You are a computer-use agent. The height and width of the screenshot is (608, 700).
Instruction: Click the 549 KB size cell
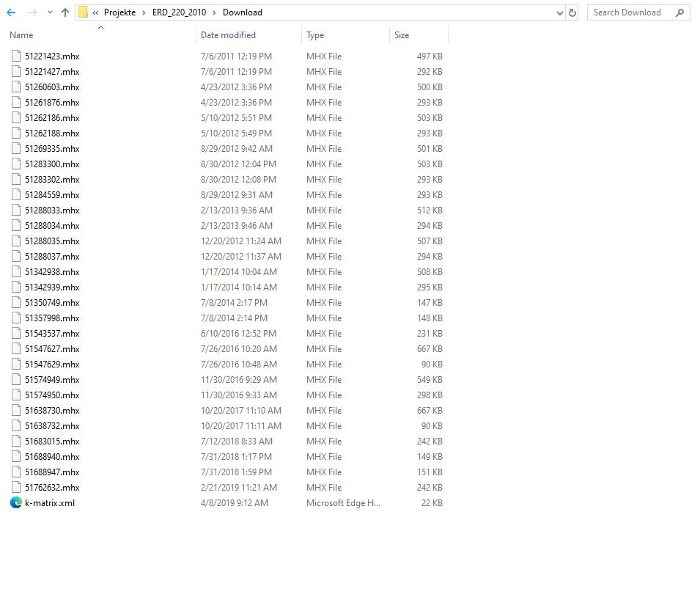click(430, 380)
